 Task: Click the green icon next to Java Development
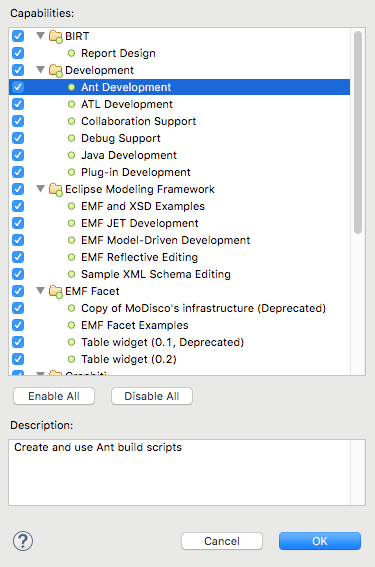[72, 155]
